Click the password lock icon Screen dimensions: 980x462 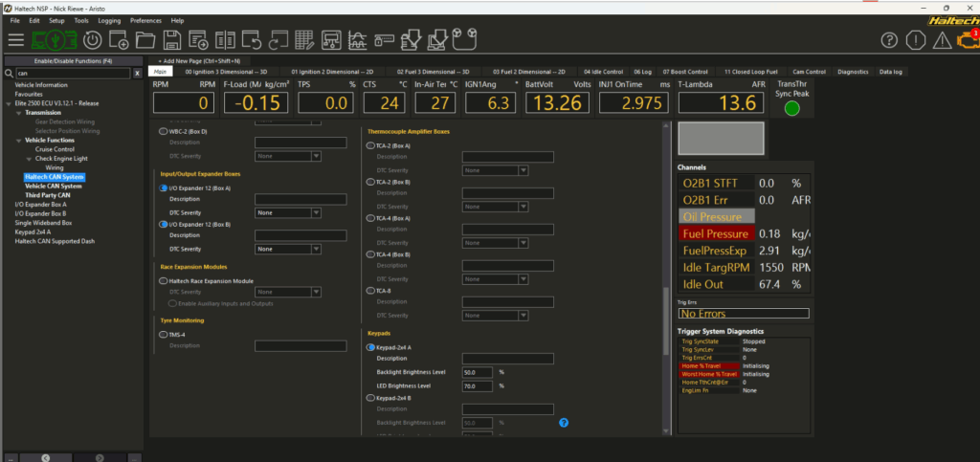[384, 40]
